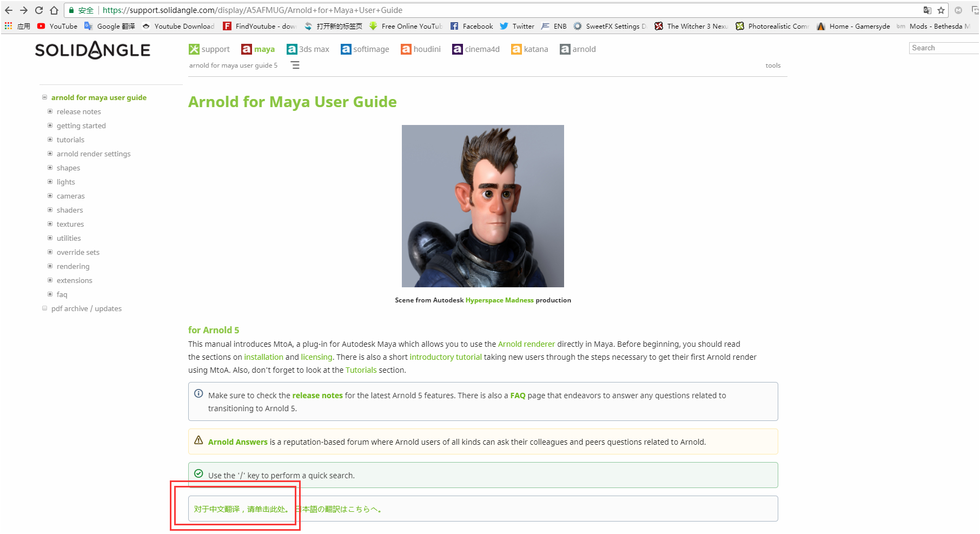Expand the utilities tree node
The height and width of the screenshot is (534, 980).
pyautogui.click(x=50, y=238)
